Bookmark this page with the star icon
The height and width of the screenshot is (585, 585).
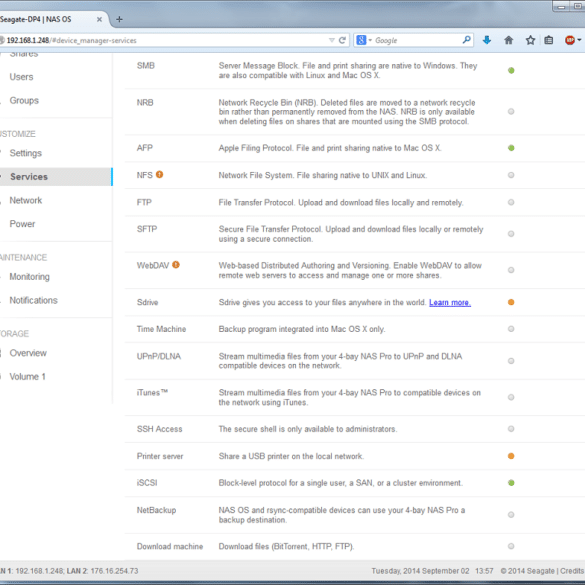[530, 40]
